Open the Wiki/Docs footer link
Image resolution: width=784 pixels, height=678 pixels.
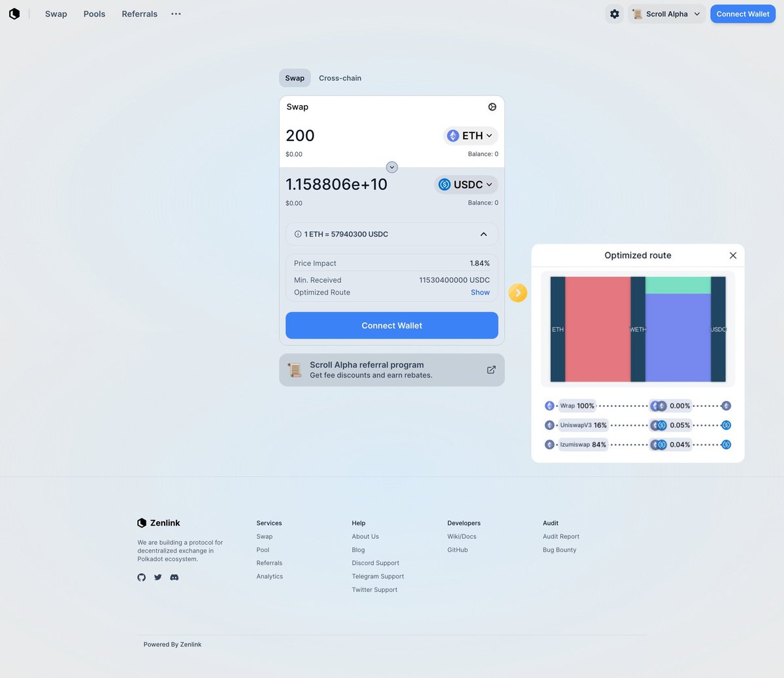[462, 537]
